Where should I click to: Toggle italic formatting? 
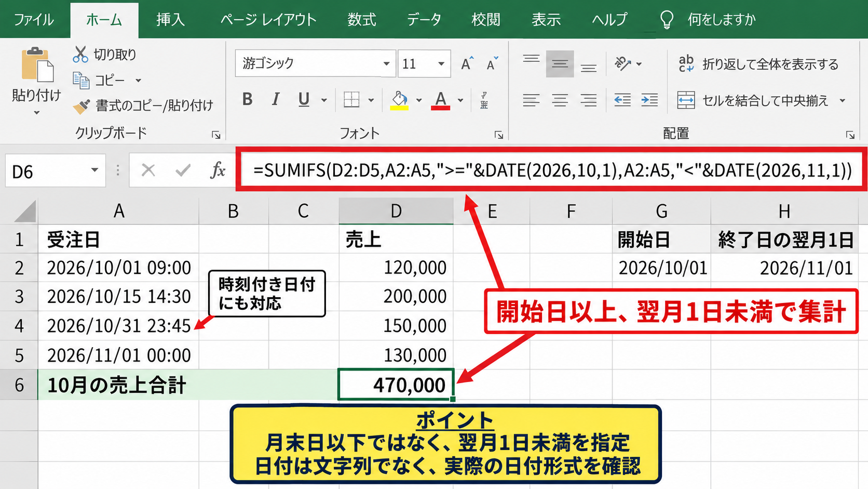coord(276,99)
